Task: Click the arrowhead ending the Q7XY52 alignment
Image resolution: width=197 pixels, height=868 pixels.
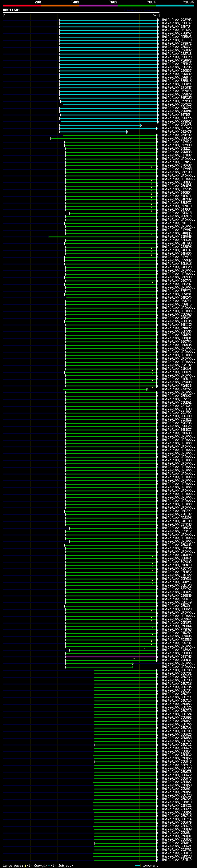Action: click(147, 389)
